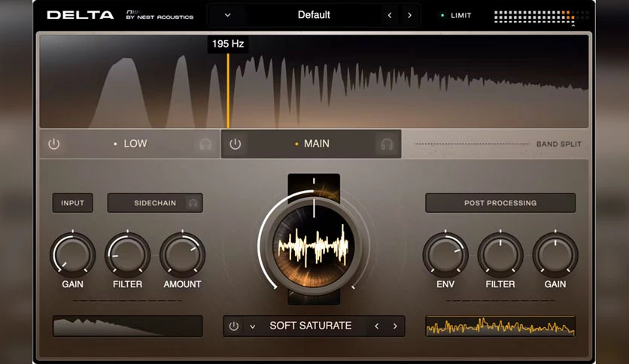The image size is (629, 364).
Task: Toggle the SOFT SATURATE power icon
Action: pos(234,326)
